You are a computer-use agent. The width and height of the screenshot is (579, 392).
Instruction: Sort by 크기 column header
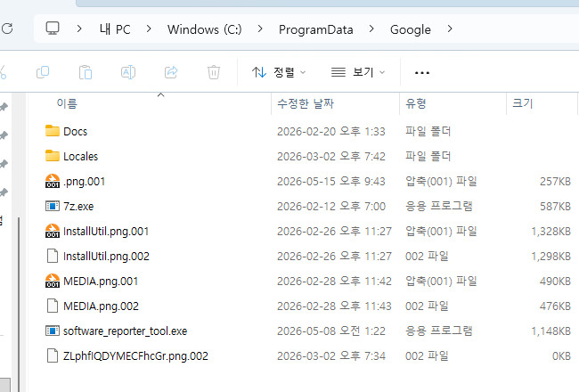click(x=523, y=103)
